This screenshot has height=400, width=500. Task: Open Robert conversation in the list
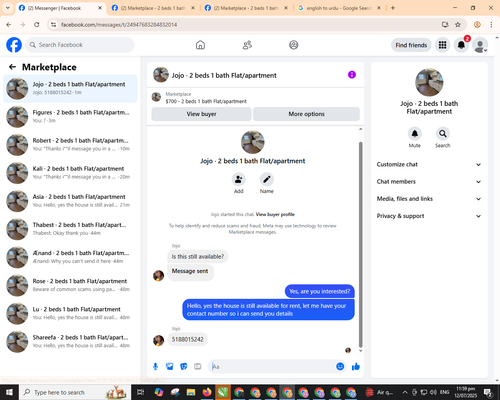tap(70, 145)
